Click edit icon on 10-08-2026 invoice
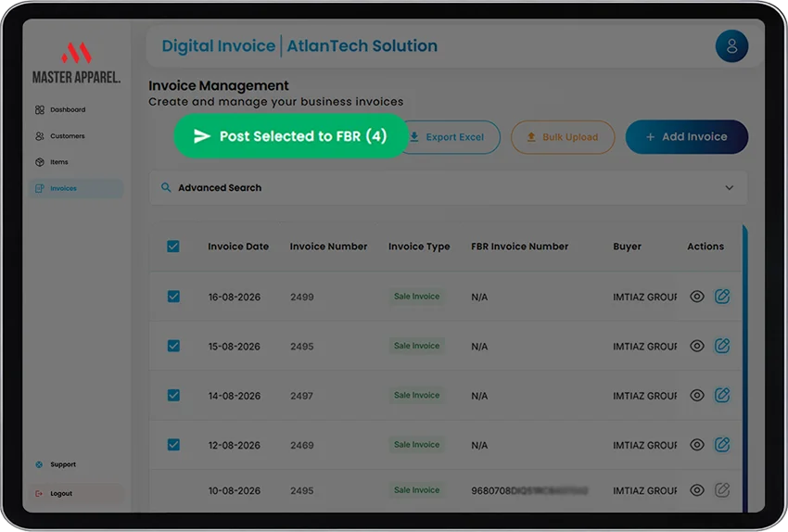This screenshot has height=532, width=788. [722, 489]
